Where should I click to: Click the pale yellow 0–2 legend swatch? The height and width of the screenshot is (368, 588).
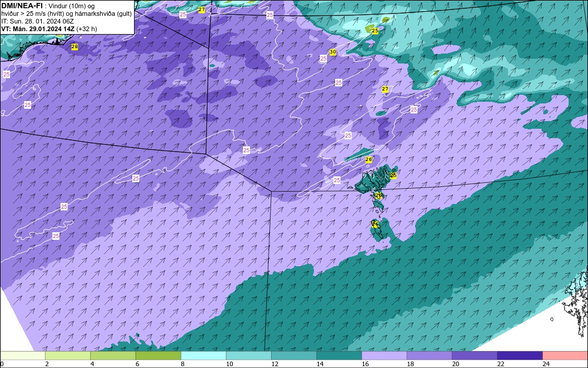click(22, 356)
